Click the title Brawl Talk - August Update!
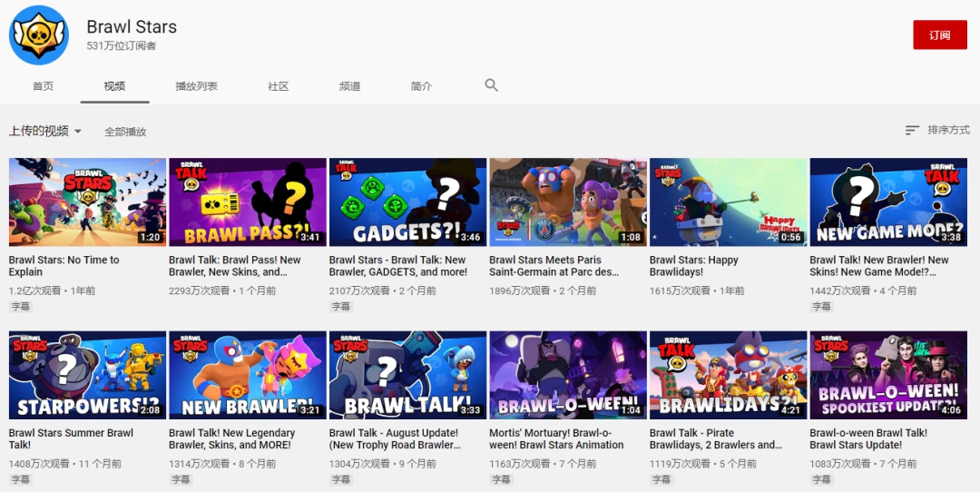 pos(395,438)
